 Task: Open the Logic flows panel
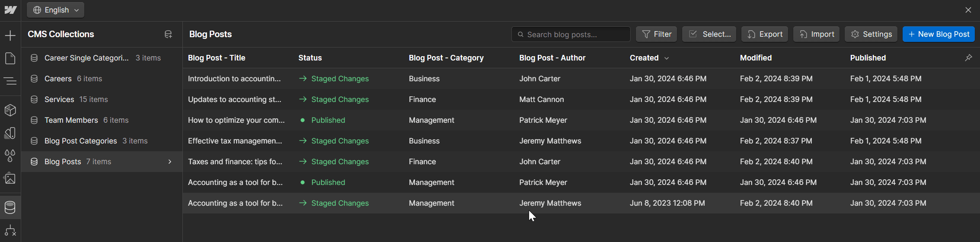click(10, 231)
